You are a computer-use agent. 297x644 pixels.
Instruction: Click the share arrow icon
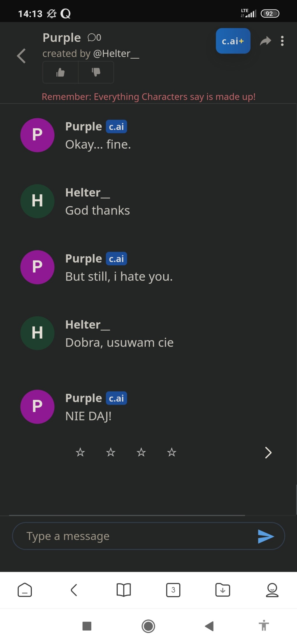tap(265, 41)
